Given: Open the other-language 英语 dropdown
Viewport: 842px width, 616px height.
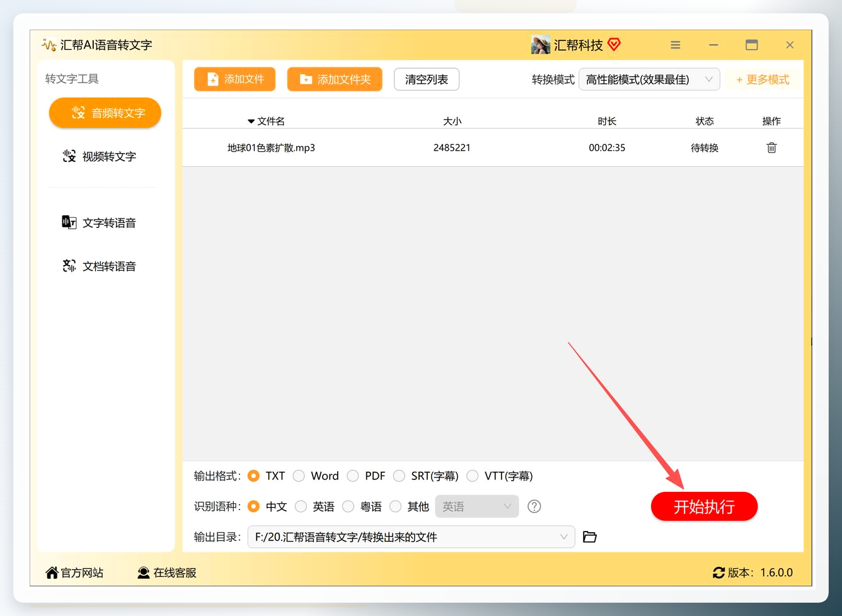Looking at the screenshot, I should (476, 506).
